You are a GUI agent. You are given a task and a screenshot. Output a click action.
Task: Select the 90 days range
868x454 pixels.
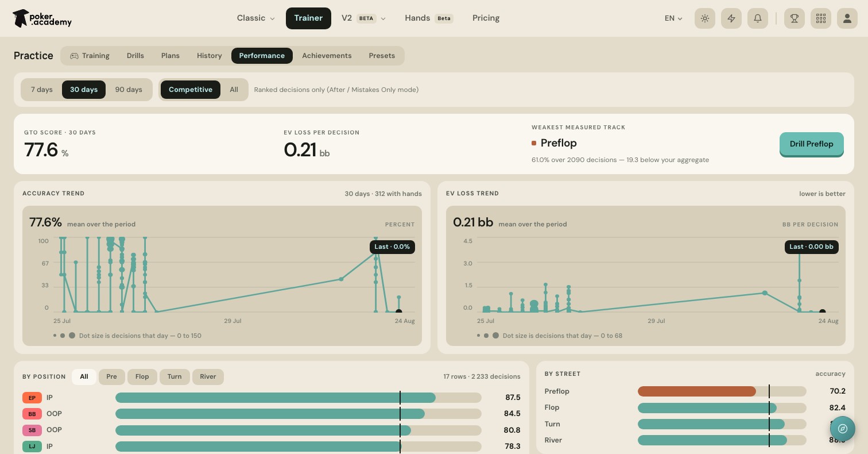pyautogui.click(x=129, y=90)
